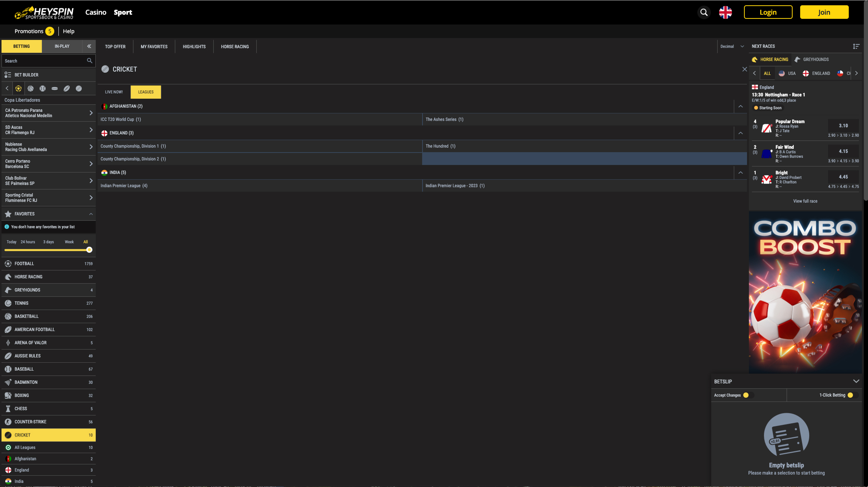Image resolution: width=868 pixels, height=487 pixels.
Task: Open the Highlights tab
Action: click(x=194, y=47)
